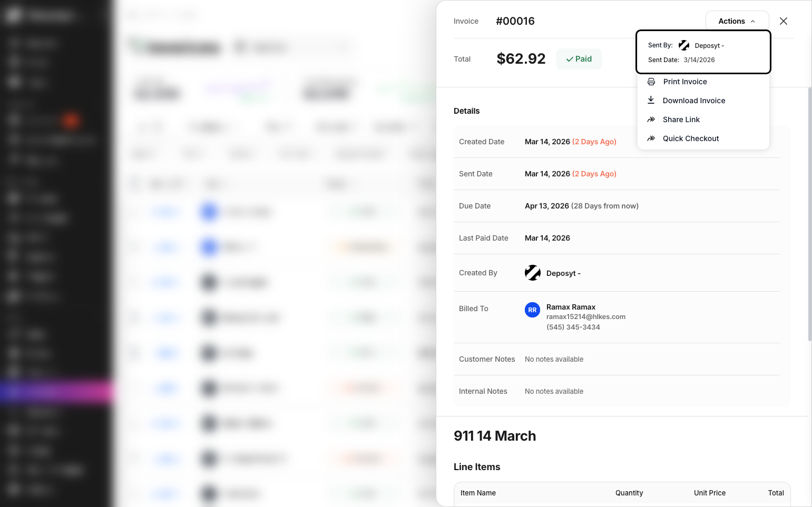Click phone number (545) 345-3434
The image size is (812, 507).
(573, 327)
